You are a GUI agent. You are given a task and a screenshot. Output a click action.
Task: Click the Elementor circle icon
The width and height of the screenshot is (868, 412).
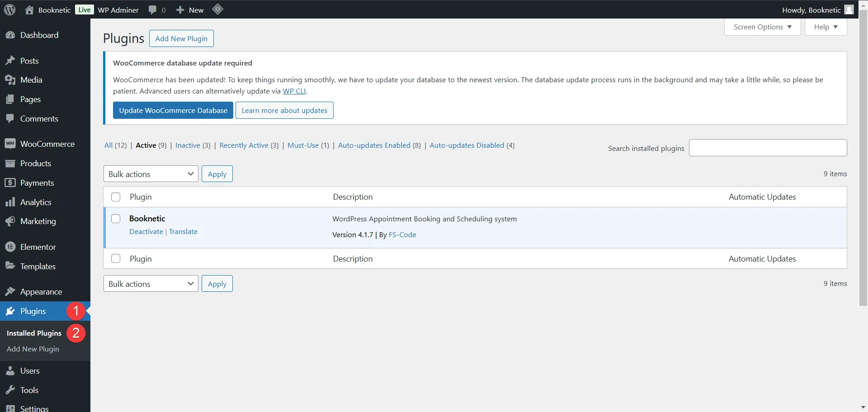coord(10,247)
